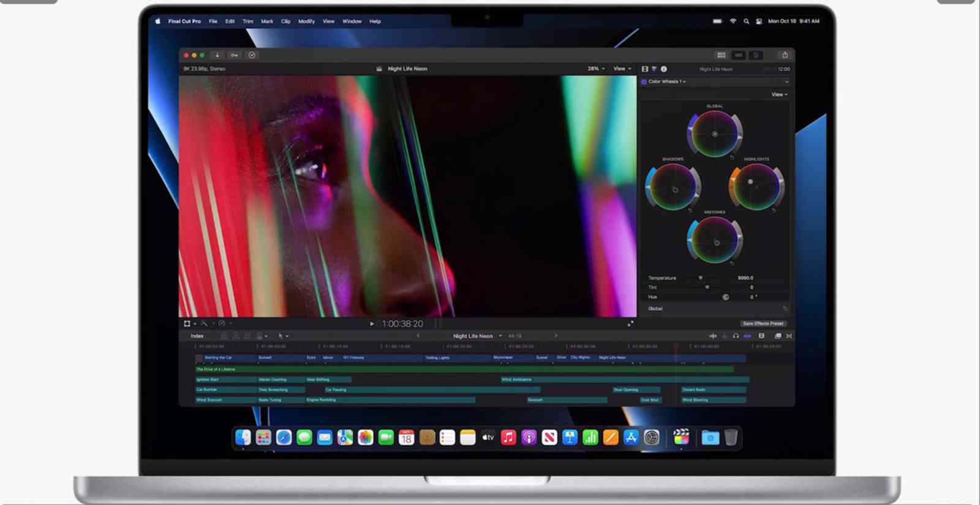The height and width of the screenshot is (505, 980).
Task: Open the Clip menu
Action: (285, 21)
